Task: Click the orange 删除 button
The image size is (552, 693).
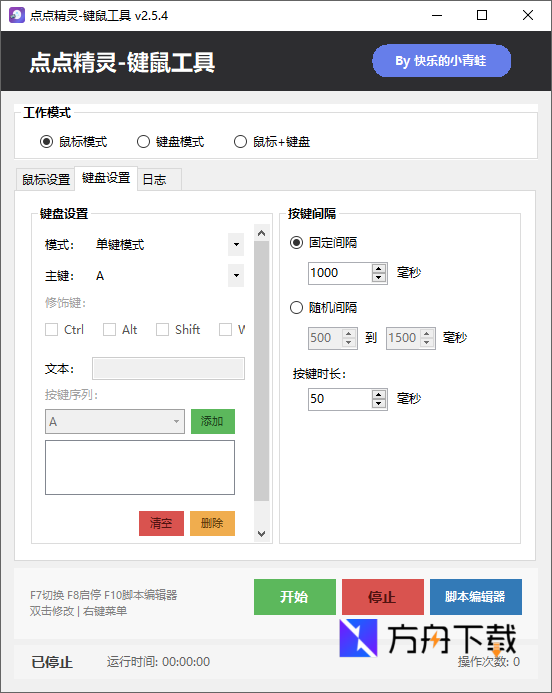Action: 213,523
